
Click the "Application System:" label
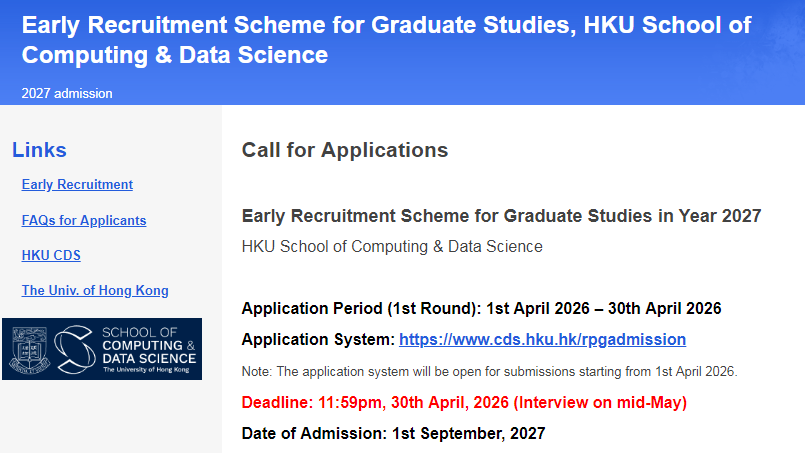318,340
